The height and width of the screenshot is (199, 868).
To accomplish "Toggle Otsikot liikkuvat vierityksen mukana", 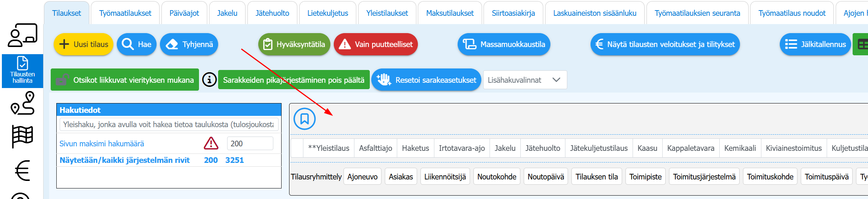I will point(125,80).
